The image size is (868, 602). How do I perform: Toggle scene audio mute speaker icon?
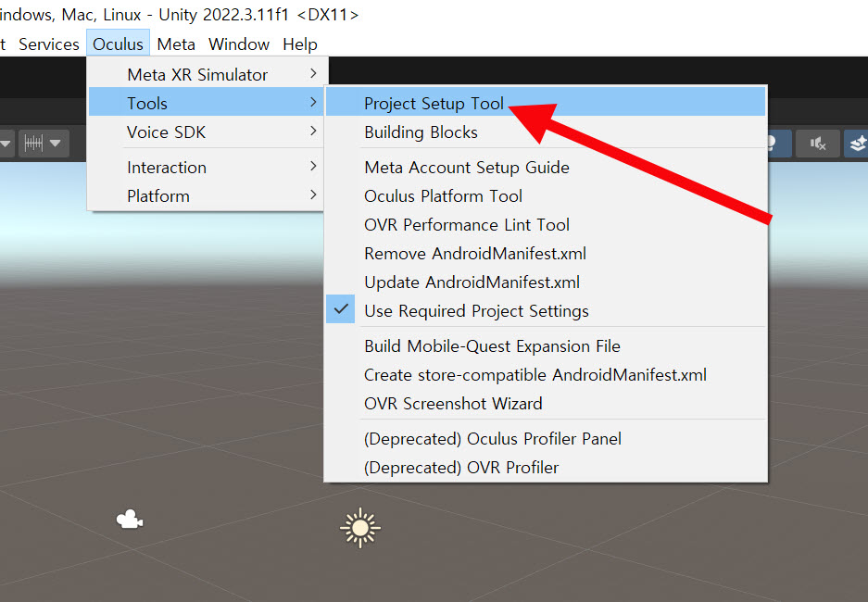[818, 144]
